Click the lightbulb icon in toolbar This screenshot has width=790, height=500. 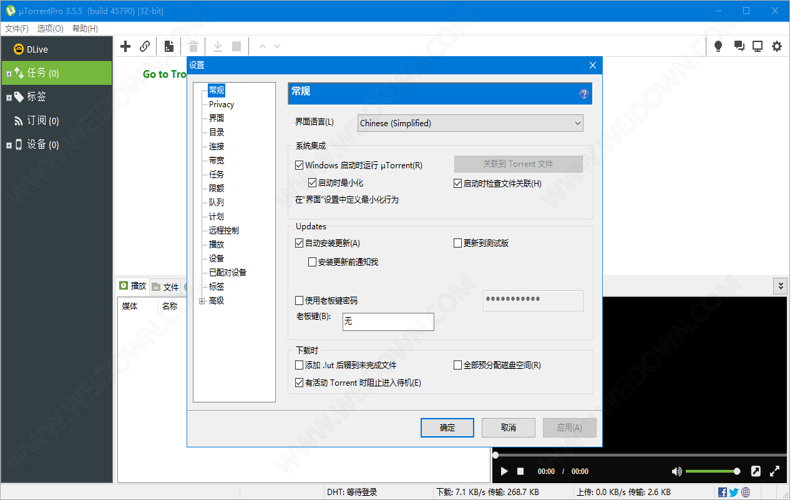pos(718,46)
